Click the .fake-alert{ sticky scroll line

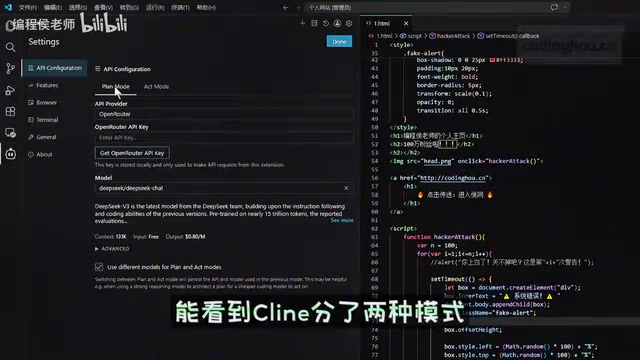(x=424, y=53)
